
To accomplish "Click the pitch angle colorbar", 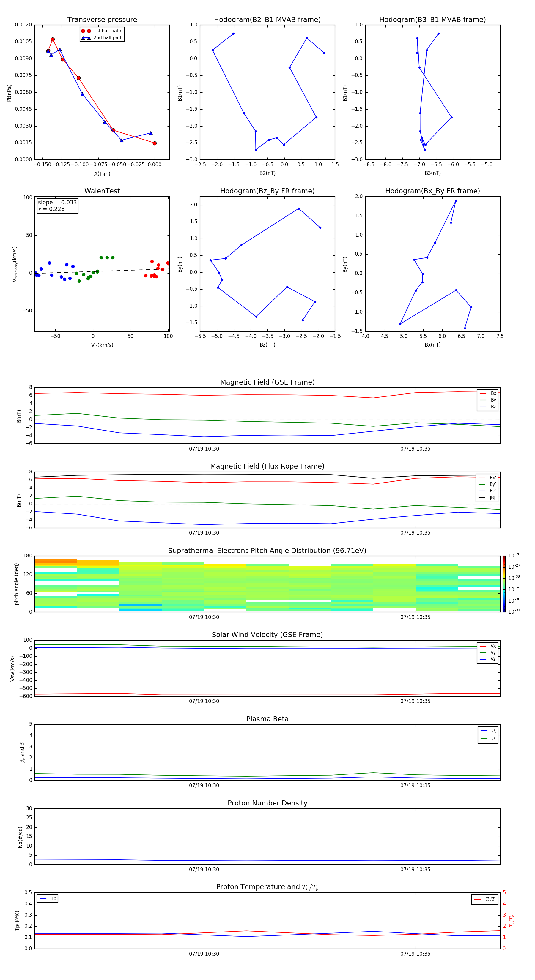I will click(504, 584).
